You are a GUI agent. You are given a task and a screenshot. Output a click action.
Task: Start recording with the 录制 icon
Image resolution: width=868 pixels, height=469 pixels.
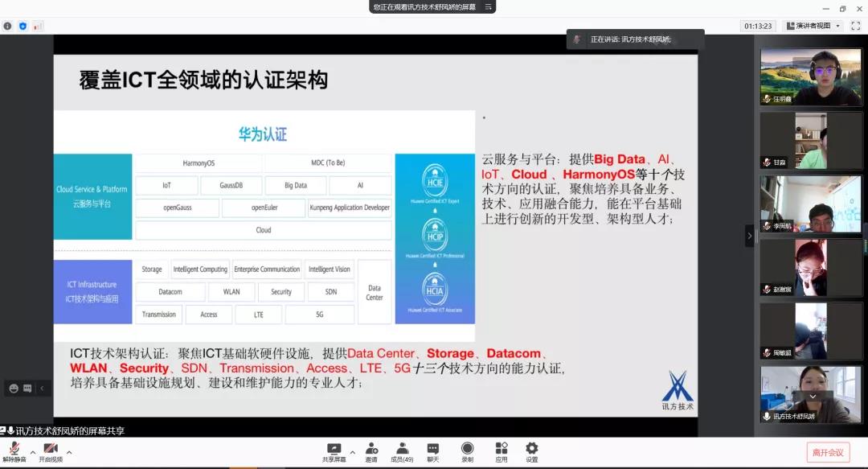click(x=466, y=450)
